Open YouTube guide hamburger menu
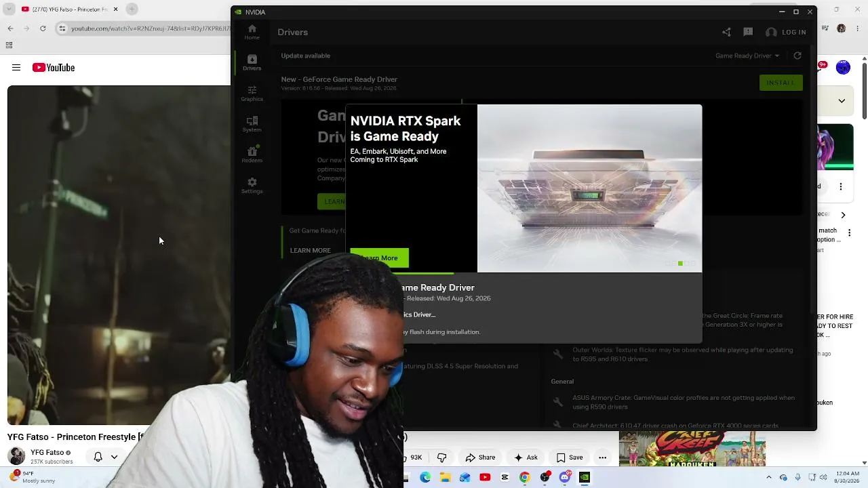The width and height of the screenshot is (868, 488). coord(16,67)
